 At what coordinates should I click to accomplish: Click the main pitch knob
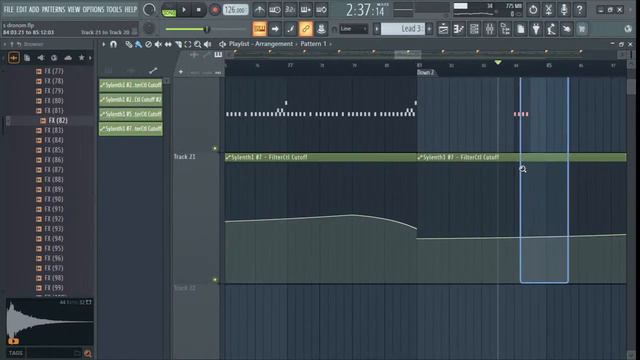[149, 28]
